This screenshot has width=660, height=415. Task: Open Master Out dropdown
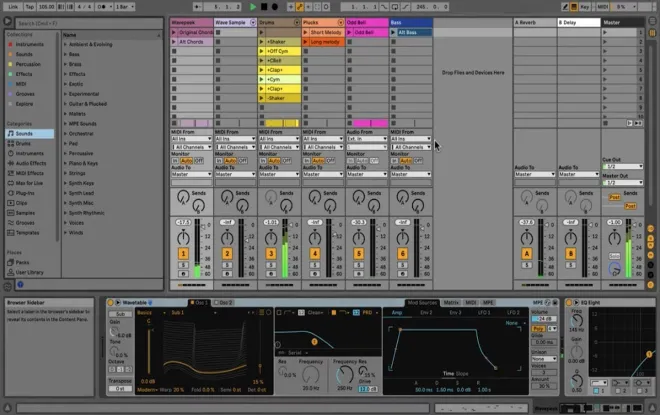(x=623, y=183)
